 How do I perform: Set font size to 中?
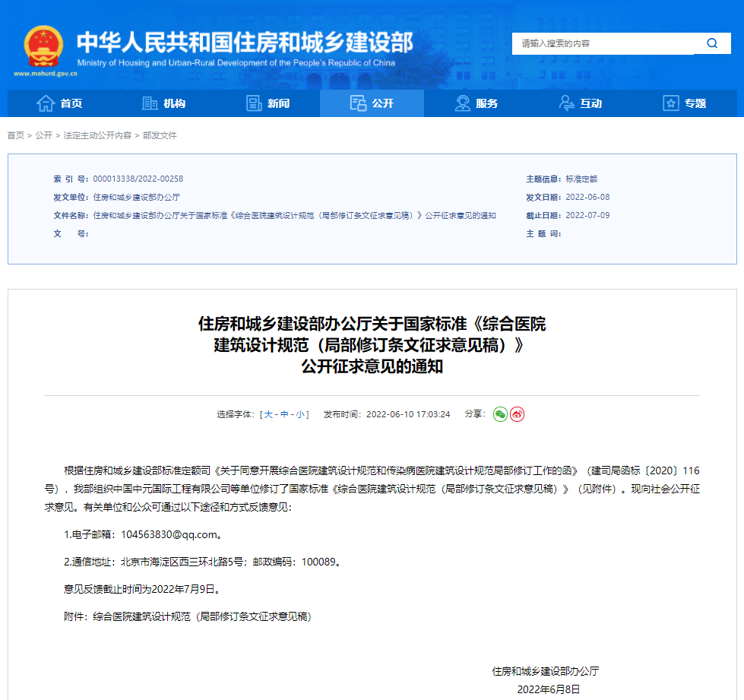[284, 414]
